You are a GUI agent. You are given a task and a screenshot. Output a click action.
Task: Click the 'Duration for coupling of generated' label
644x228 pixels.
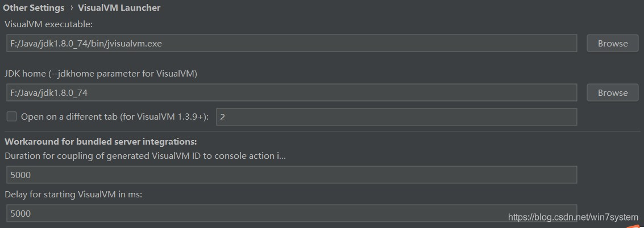point(145,155)
